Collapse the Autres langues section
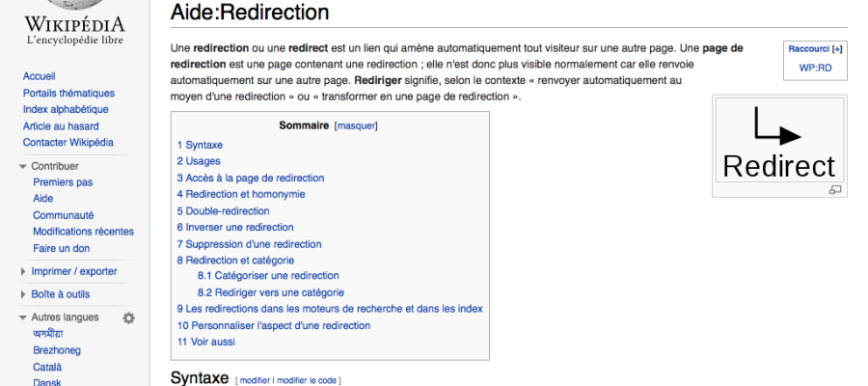 (x=24, y=317)
